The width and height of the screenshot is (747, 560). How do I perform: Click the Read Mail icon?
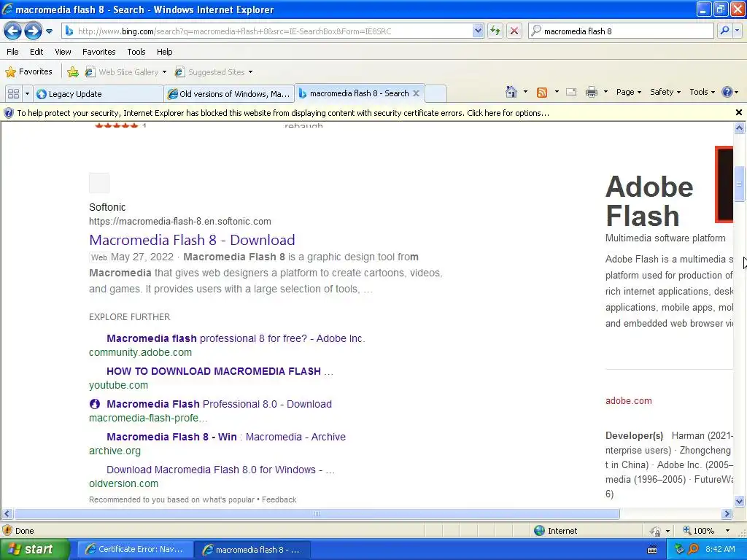tap(571, 92)
